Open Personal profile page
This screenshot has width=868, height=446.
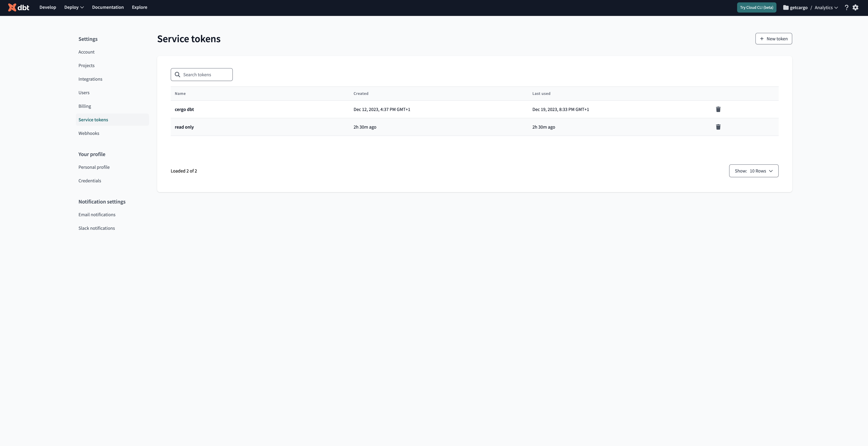(94, 167)
